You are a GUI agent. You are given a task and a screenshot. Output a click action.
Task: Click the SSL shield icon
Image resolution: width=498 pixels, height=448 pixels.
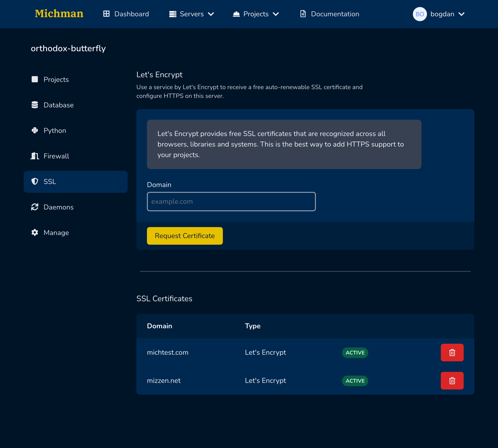tap(35, 182)
